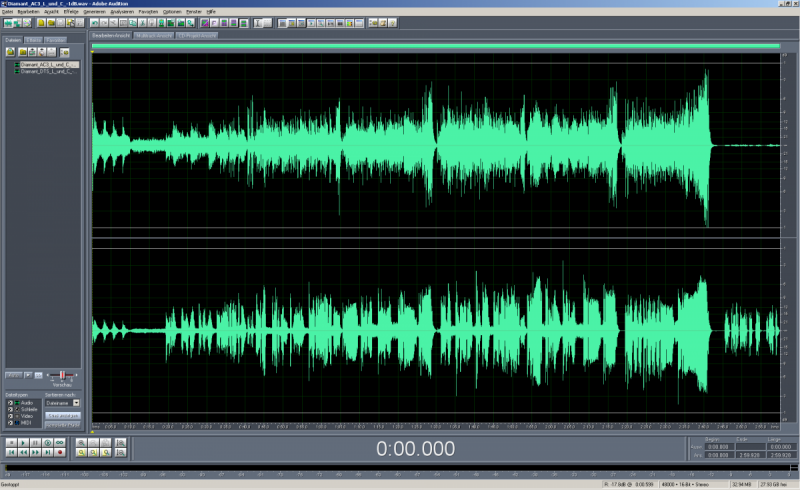Jump to the beginning with transport button

click(x=10, y=453)
